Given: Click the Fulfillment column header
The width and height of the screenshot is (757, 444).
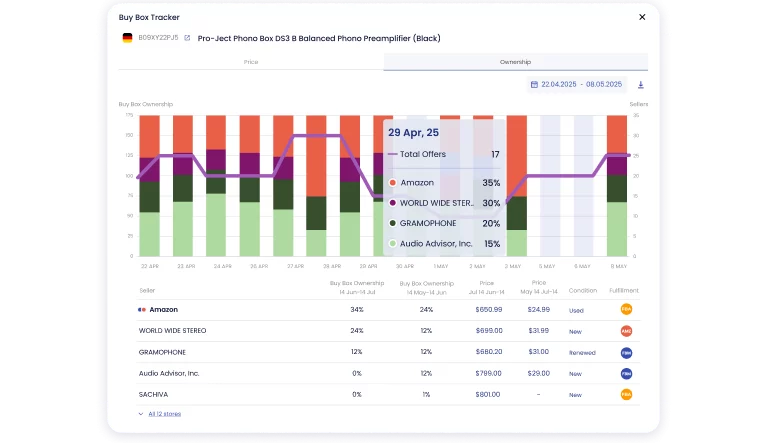Looking at the screenshot, I should click(x=624, y=291).
